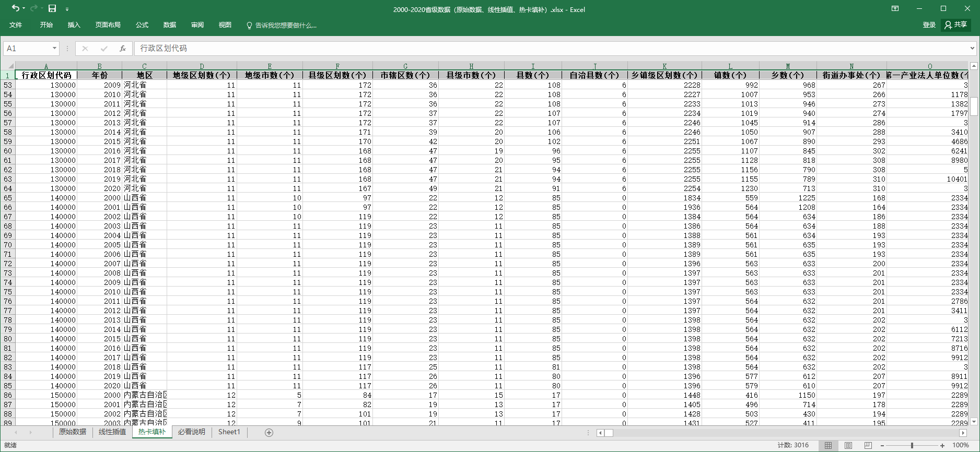Select column K header
This screenshot has width=980, height=452.
click(664, 66)
